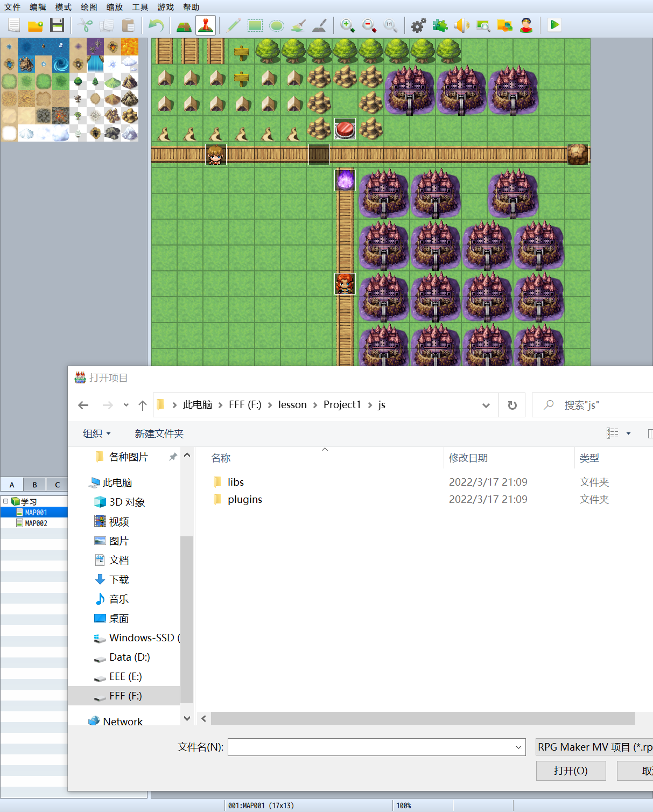Select the Flood Fill tool
Viewport: 653px width, 812px height.
[298, 25]
